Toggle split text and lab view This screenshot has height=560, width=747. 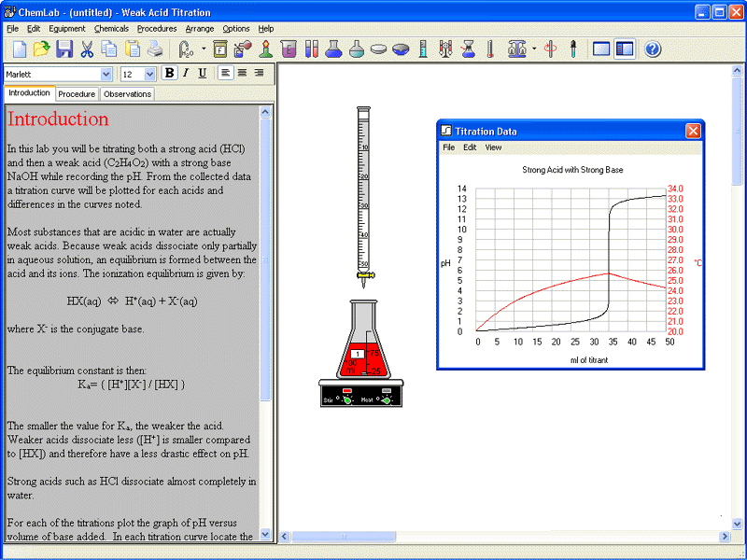625,49
